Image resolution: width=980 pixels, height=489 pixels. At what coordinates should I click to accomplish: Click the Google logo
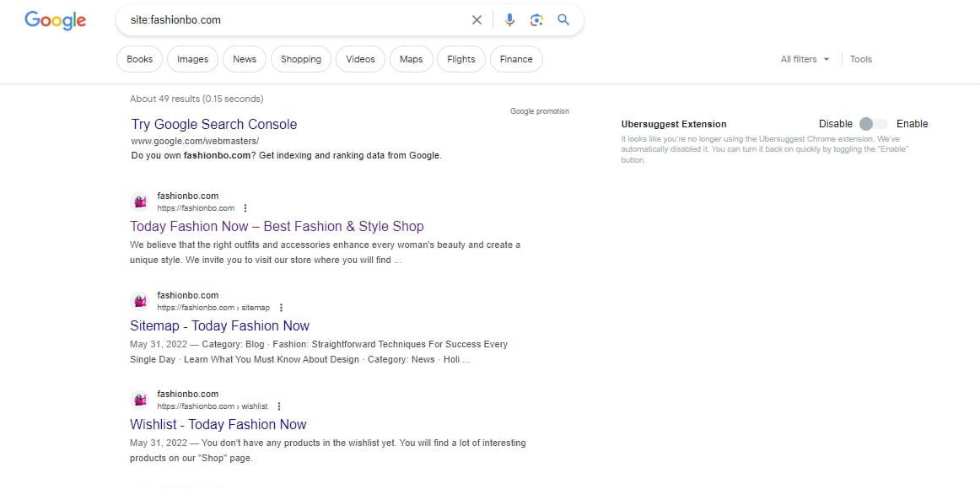[x=55, y=20]
